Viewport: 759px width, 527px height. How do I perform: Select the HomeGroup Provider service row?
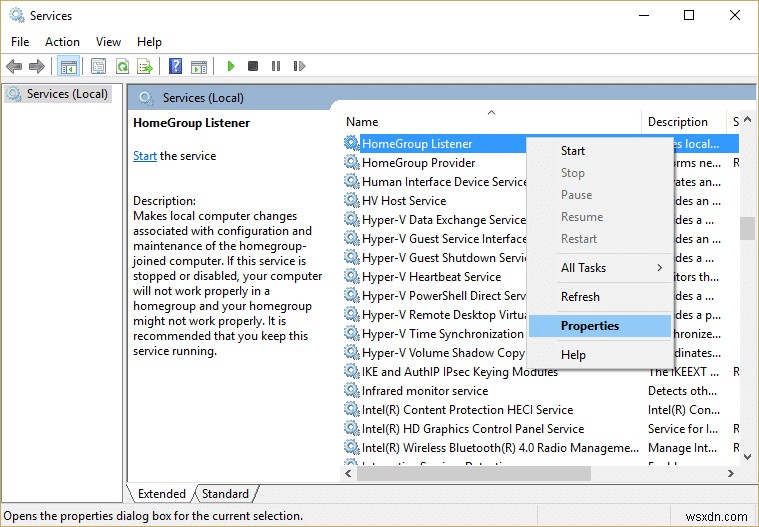point(418,163)
